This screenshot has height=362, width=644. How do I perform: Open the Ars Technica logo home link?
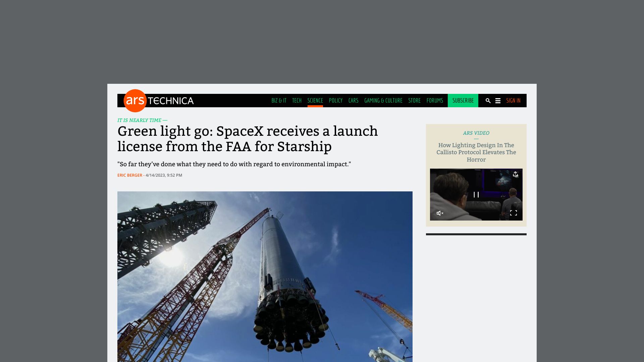(x=159, y=101)
